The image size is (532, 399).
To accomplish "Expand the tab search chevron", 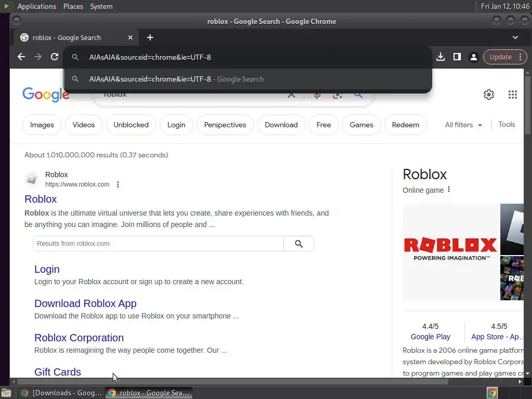I will point(515,37).
